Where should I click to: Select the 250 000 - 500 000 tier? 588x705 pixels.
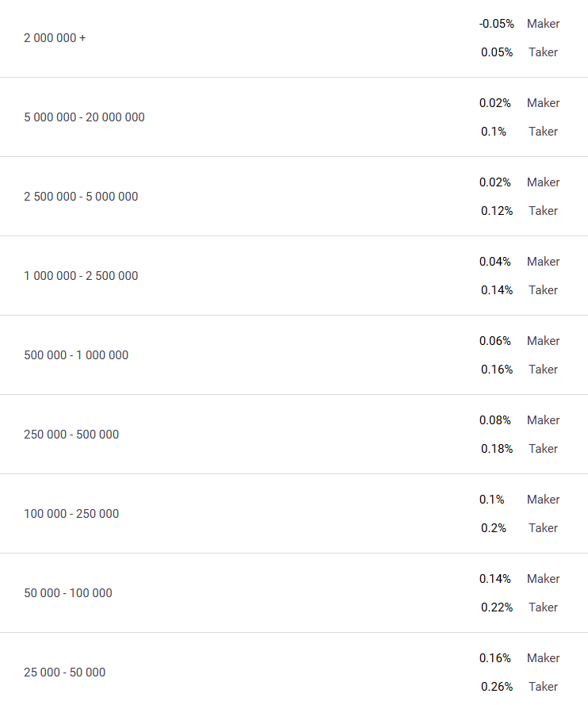tap(71, 435)
